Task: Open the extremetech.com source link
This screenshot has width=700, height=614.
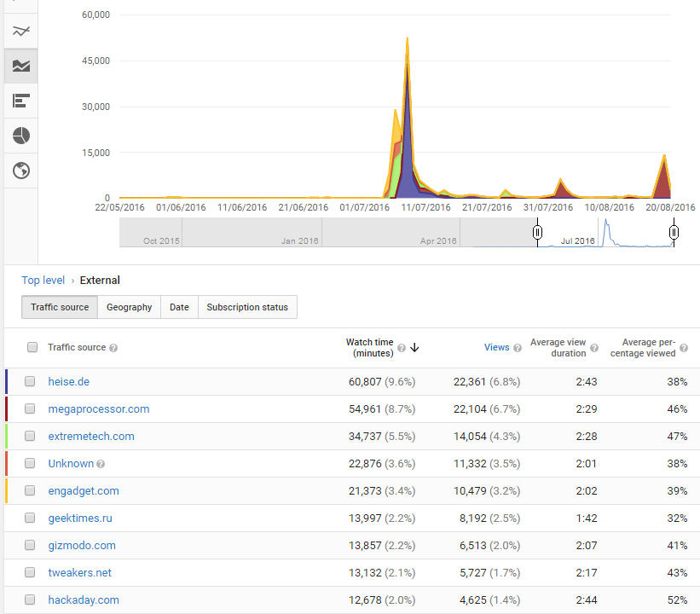Action: pos(91,437)
